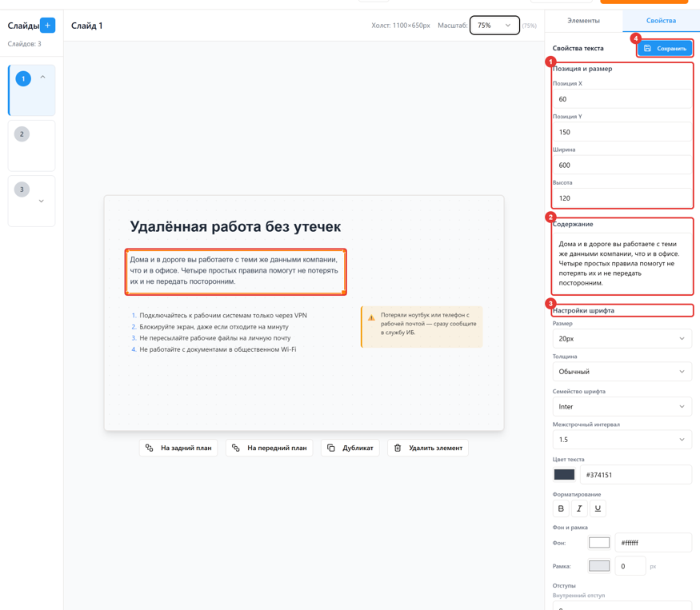This screenshot has height=610, width=700.
Task: Switch to the Элементы tab
Action: coord(583,21)
